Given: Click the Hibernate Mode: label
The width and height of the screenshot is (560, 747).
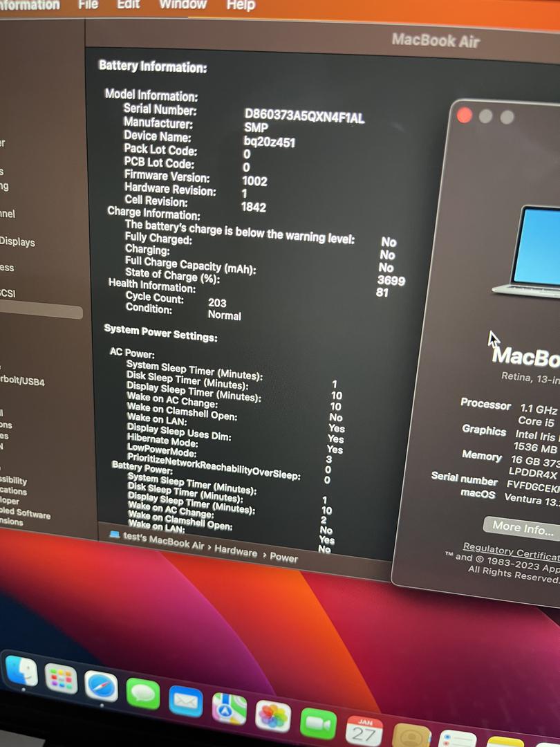Looking at the screenshot, I should point(162,440).
